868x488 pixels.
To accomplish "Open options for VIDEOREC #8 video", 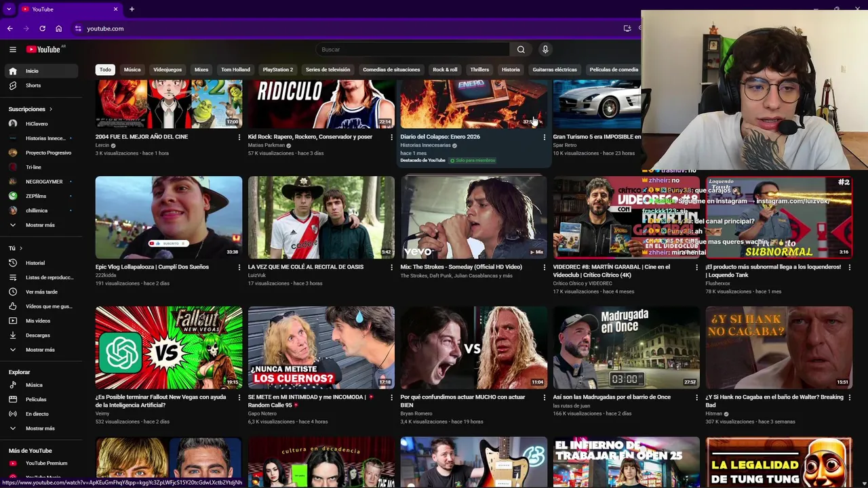I will tap(696, 267).
